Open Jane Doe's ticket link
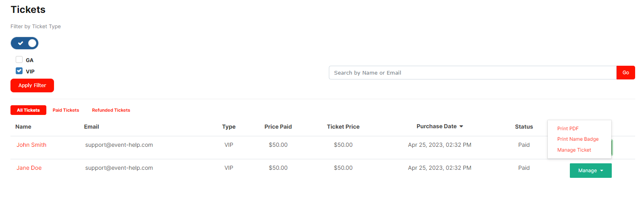Viewport: 644px width, 198px height. 29,168
